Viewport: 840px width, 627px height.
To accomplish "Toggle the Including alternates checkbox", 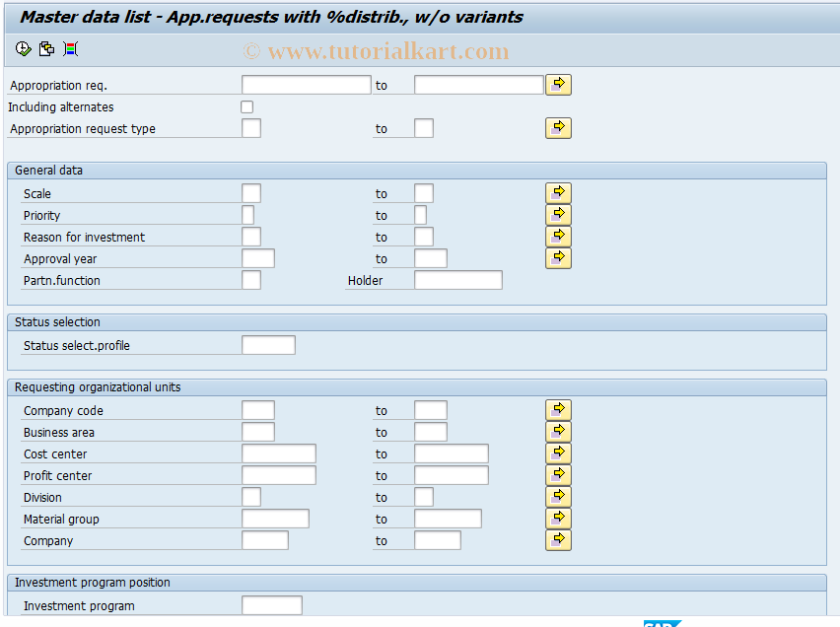I will (246, 106).
